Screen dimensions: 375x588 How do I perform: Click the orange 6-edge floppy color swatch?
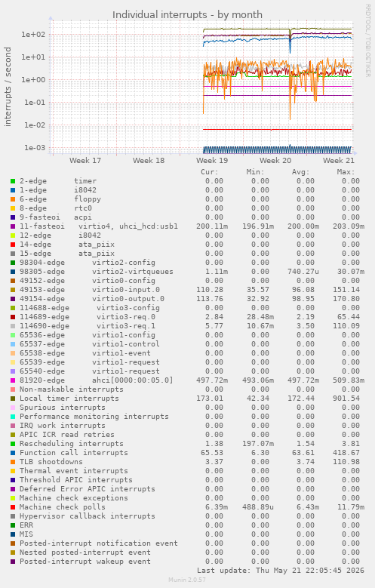[13, 199]
